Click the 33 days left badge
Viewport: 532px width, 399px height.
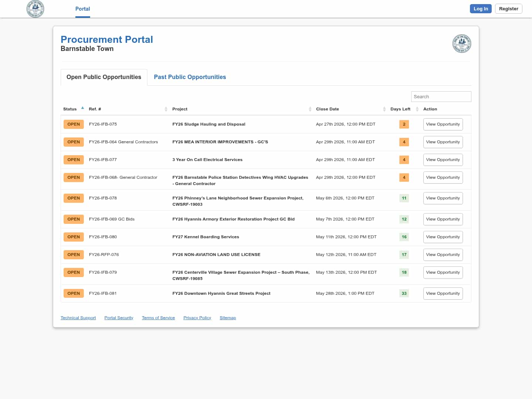point(404,294)
